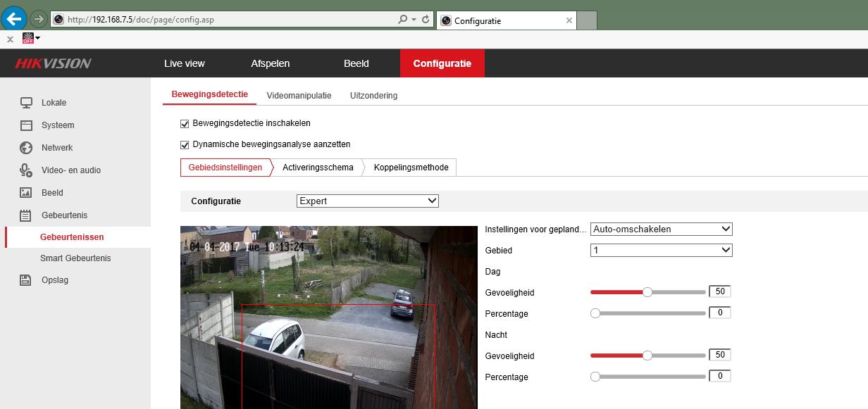This screenshot has height=409, width=868.
Task: Click the Systeem icon in sidebar
Action: pyautogui.click(x=26, y=125)
